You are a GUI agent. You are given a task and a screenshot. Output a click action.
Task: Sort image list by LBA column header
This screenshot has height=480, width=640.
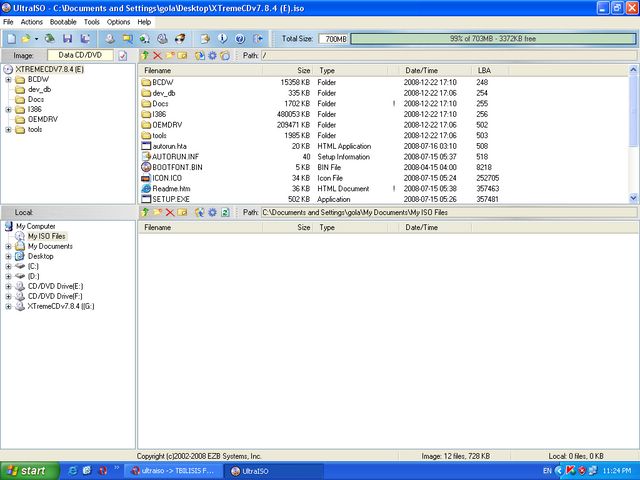490,71
